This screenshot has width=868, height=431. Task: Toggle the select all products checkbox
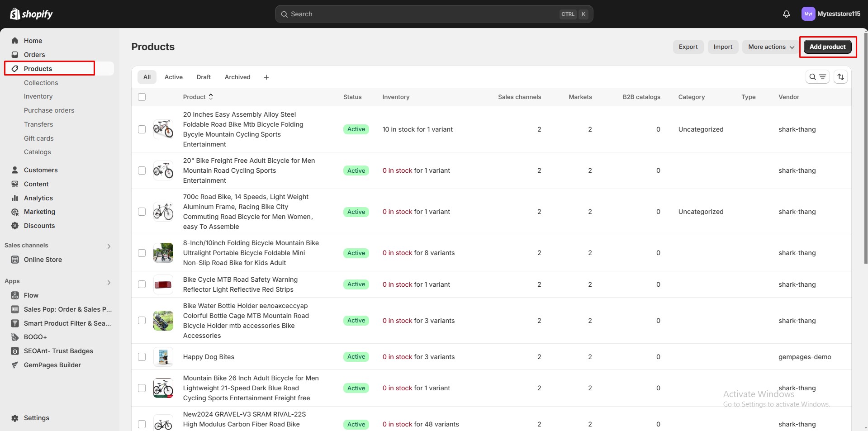[142, 97]
